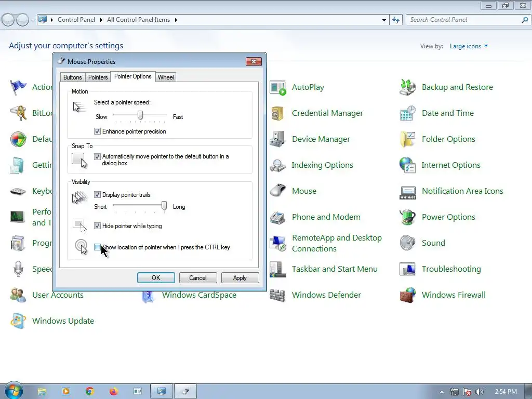
Task: Open the address bar history dropdown arrow
Action: (x=384, y=20)
